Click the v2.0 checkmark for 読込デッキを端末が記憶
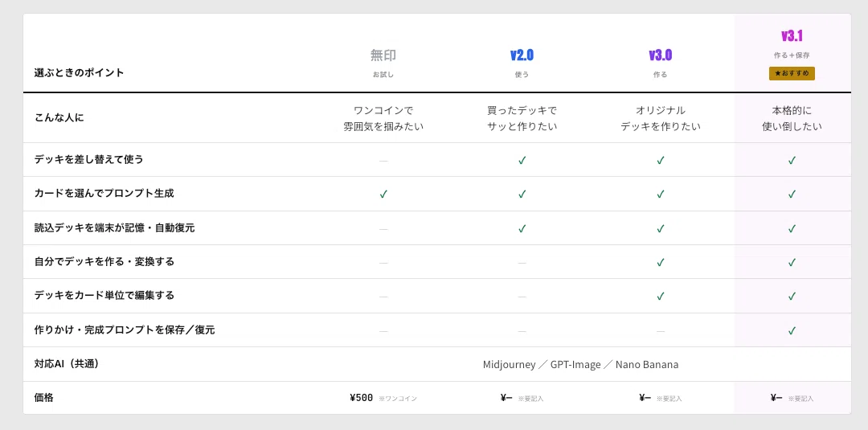 [x=522, y=228]
